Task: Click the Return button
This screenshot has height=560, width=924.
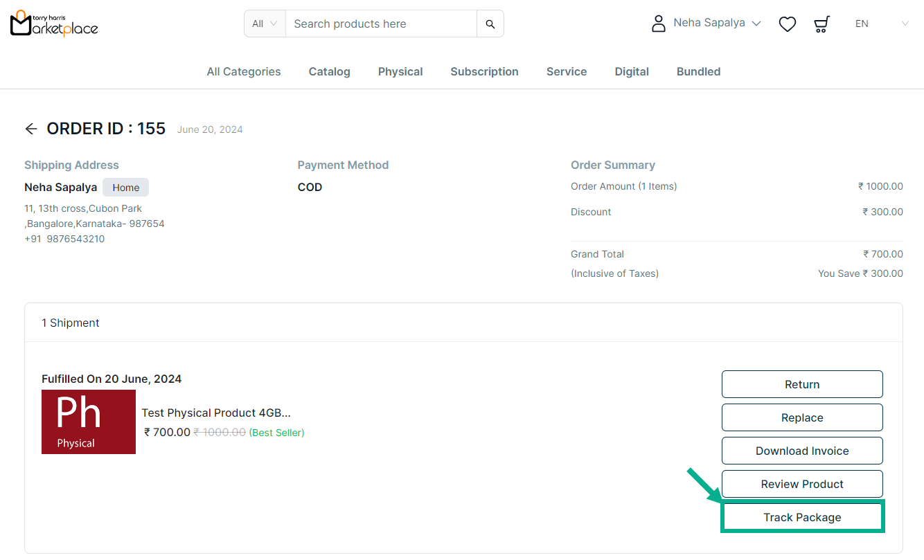Action: pyautogui.click(x=802, y=384)
